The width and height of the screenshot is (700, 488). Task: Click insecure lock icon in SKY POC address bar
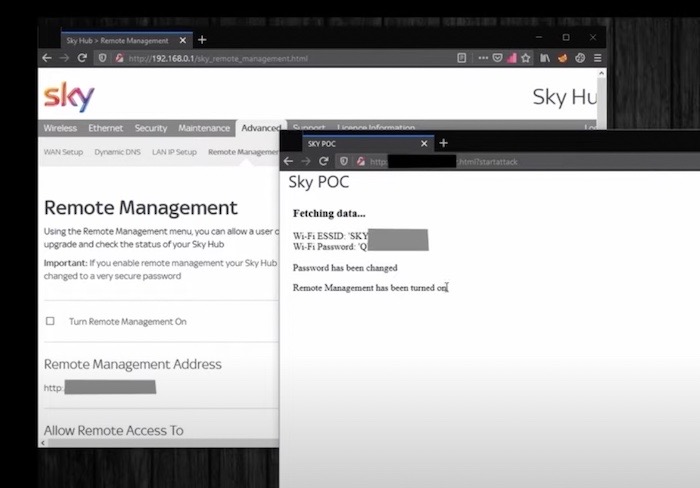tap(361, 161)
